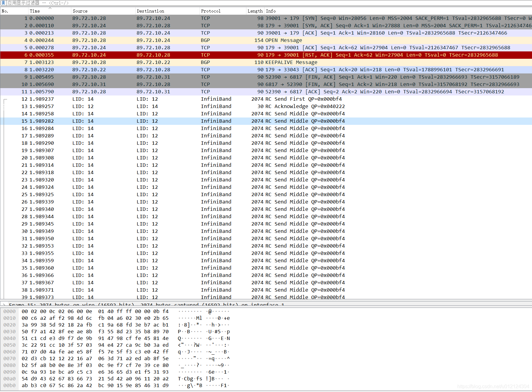Select packet 5 at time 0.000278
Viewport: 532px width, 392px height.
[266, 48]
